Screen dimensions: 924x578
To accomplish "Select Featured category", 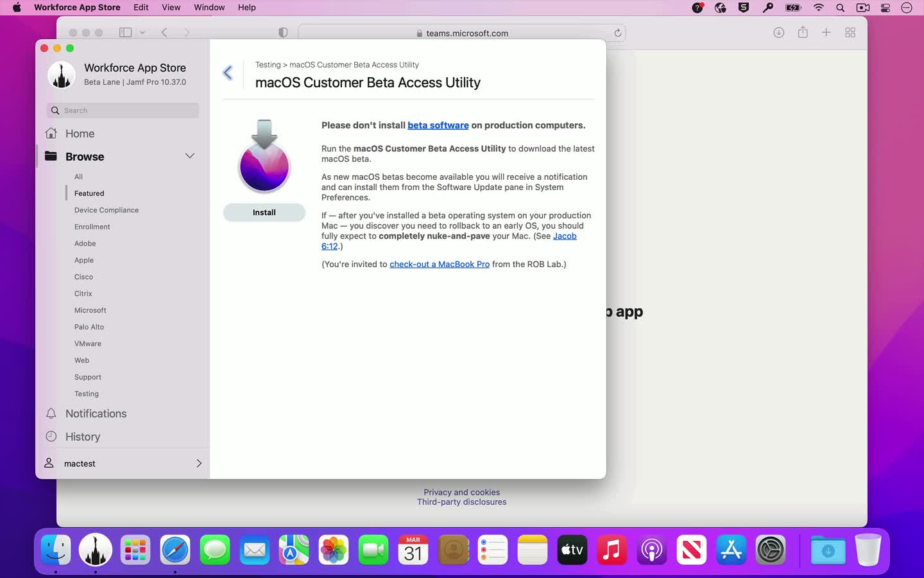I will [89, 193].
